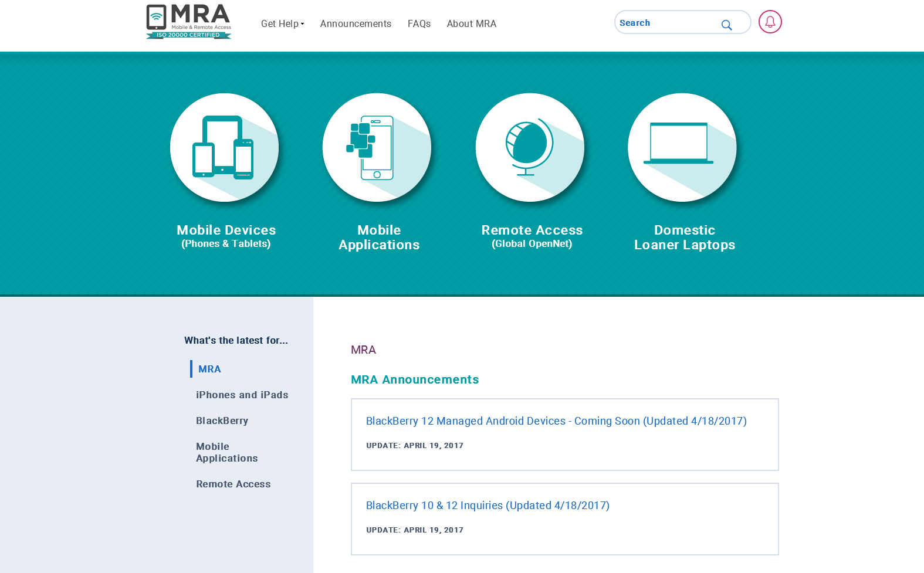Go to the Announcements menu item

tap(356, 24)
